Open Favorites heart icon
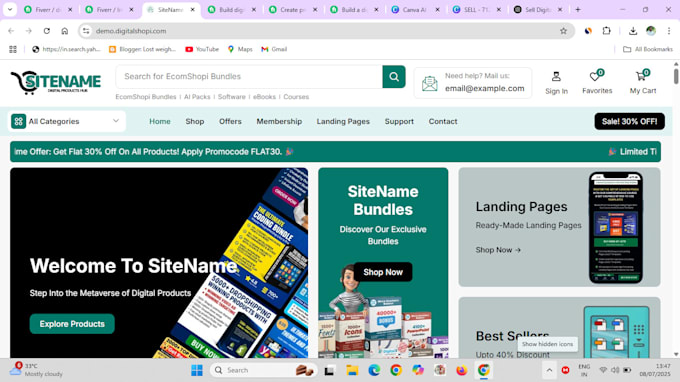This screenshot has height=382, width=680. tap(595, 76)
